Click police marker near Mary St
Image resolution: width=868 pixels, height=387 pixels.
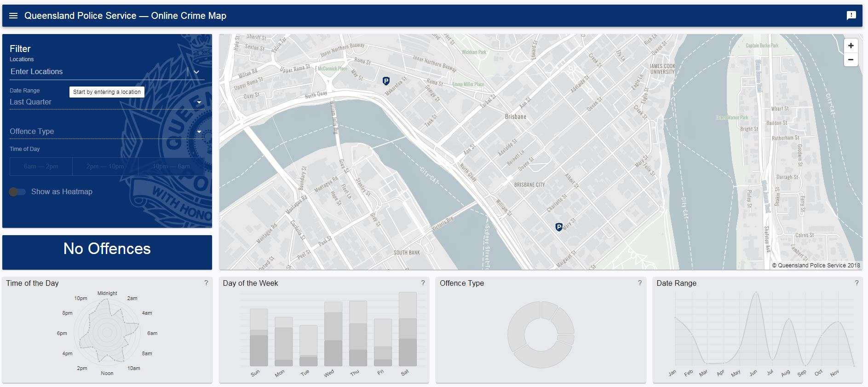pyautogui.click(x=559, y=227)
